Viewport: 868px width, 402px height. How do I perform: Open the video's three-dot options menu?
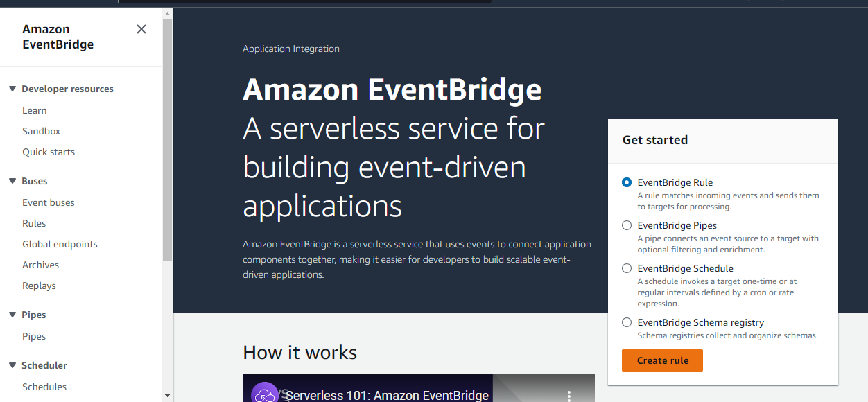tap(569, 396)
